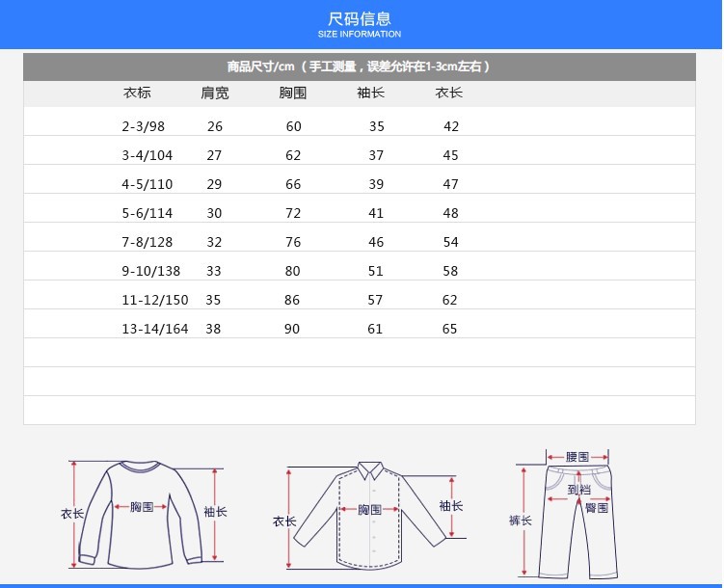Click size label 7-8/128

pyautogui.click(x=147, y=242)
